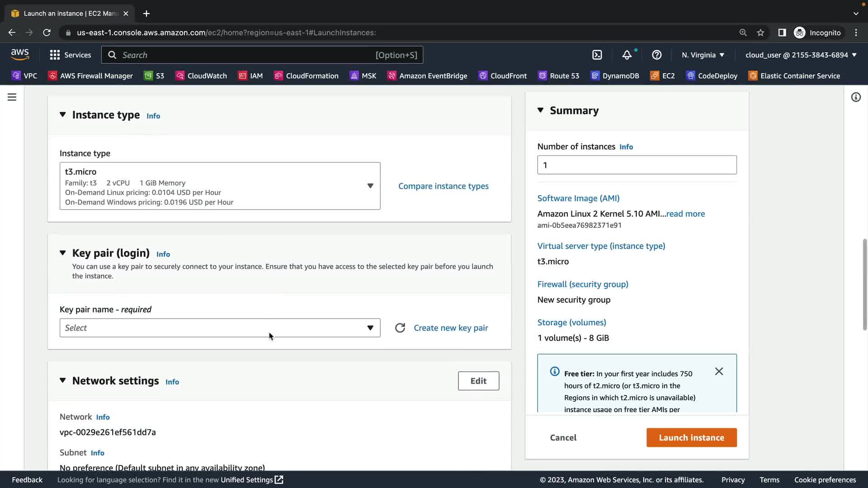
Task: Click the Create new key pair link
Action: point(451,328)
